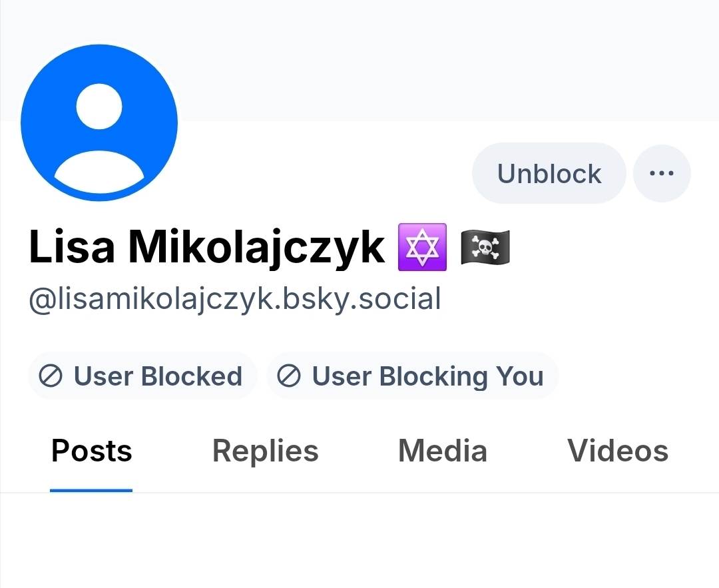This screenshot has width=719, height=588.
Task: Click the icon in User Blocked badge
Action: [51, 376]
